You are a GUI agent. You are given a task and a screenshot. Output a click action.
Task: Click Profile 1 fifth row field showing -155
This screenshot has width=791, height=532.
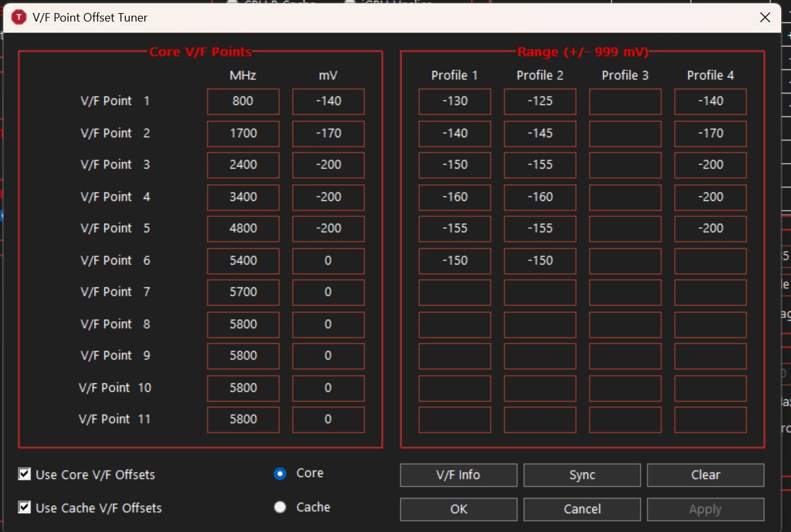click(x=455, y=228)
